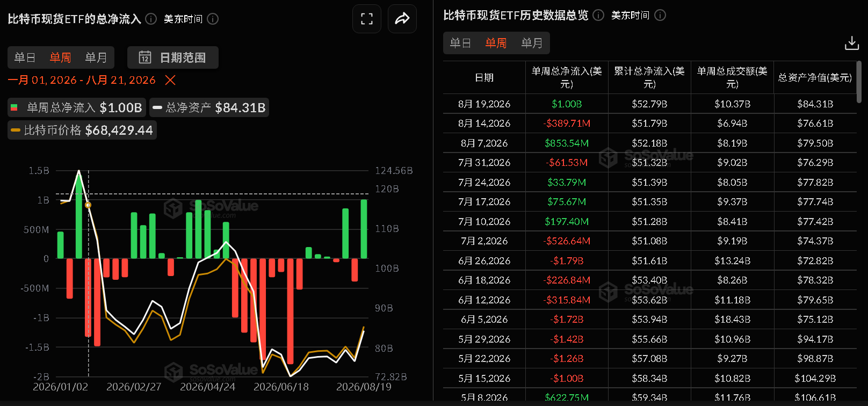Click the orange 比特币价格 legend swatch
Viewport: 868px width, 406px height.
click(16, 130)
